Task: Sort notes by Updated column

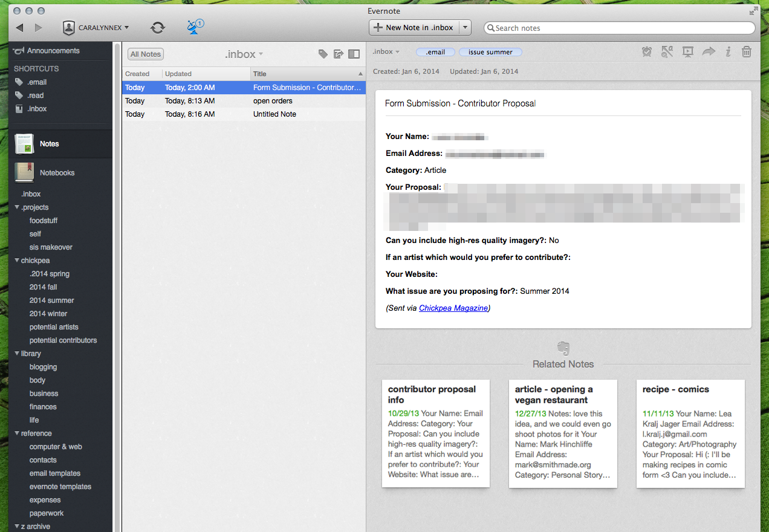Action: click(x=206, y=74)
